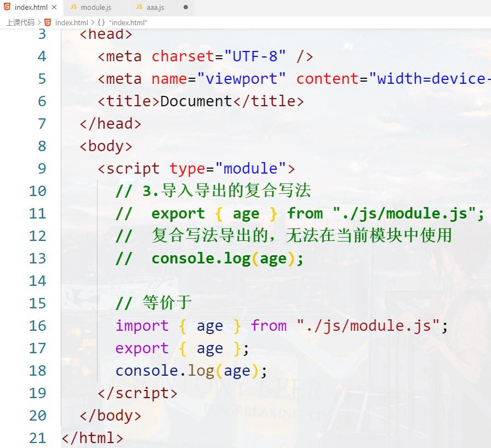Click the charset attribute on line 4
This screenshot has height=448, width=491.
point(183,56)
